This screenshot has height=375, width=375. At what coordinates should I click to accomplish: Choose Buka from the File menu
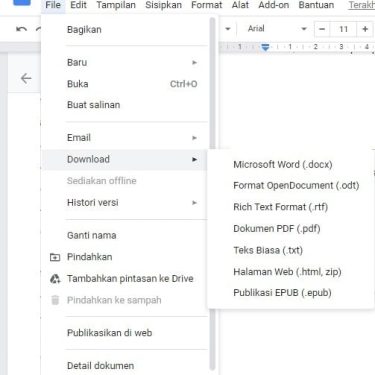point(125,84)
